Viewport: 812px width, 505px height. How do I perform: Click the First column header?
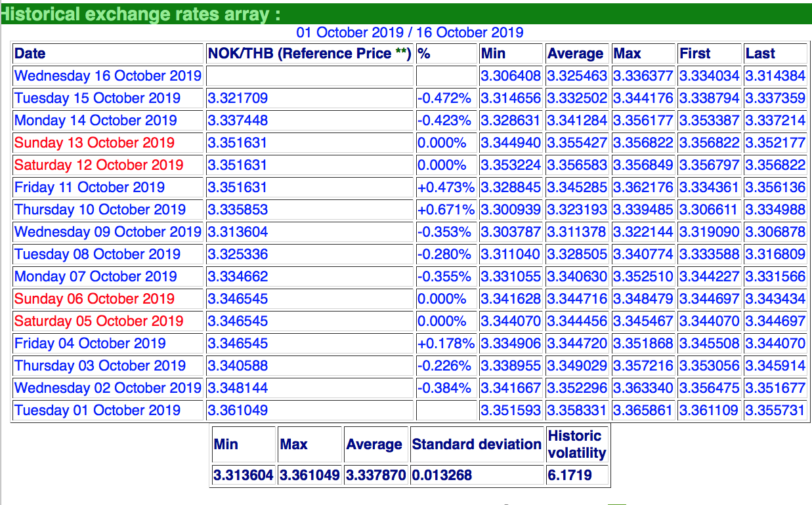[x=695, y=54]
